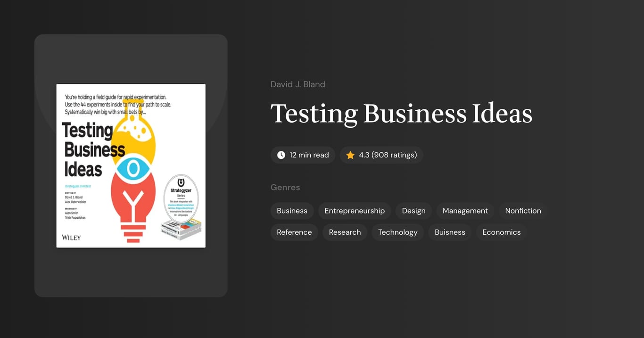The image size is (644, 338).
Task: Click the 4.3 ratings badge
Action: (x=381, y=155)
